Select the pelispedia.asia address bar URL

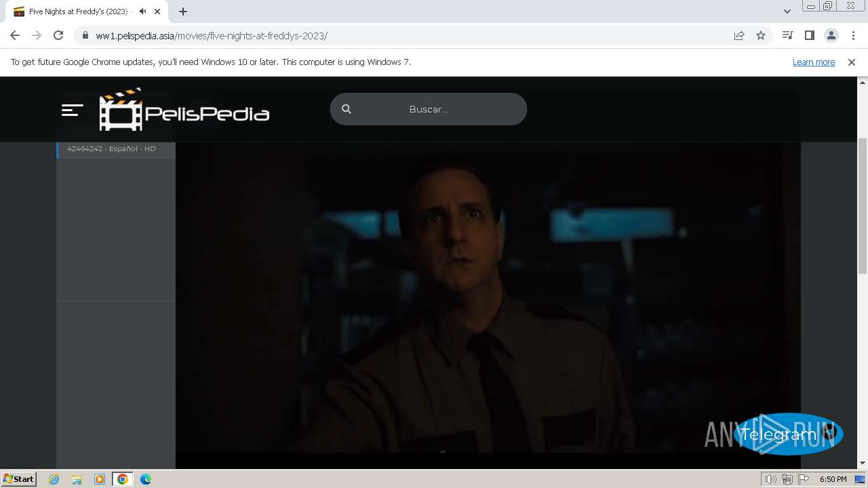click(212, 36)
